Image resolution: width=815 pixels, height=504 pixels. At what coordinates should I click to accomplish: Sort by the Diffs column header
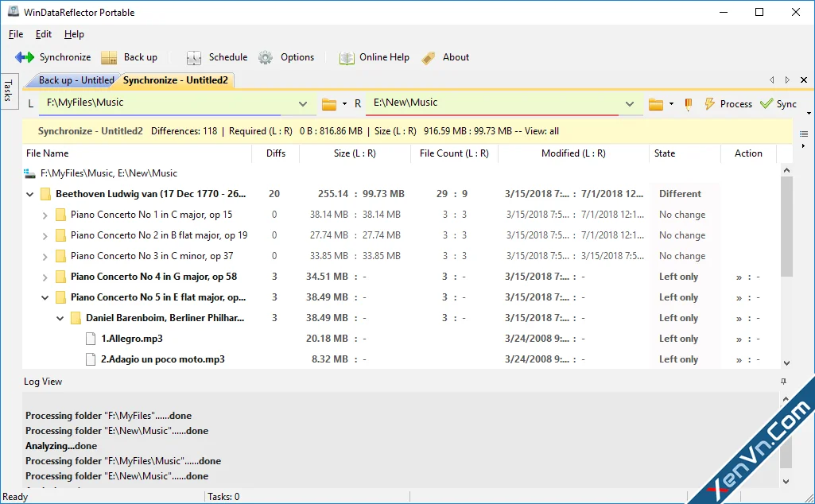(x=275, y=153)
